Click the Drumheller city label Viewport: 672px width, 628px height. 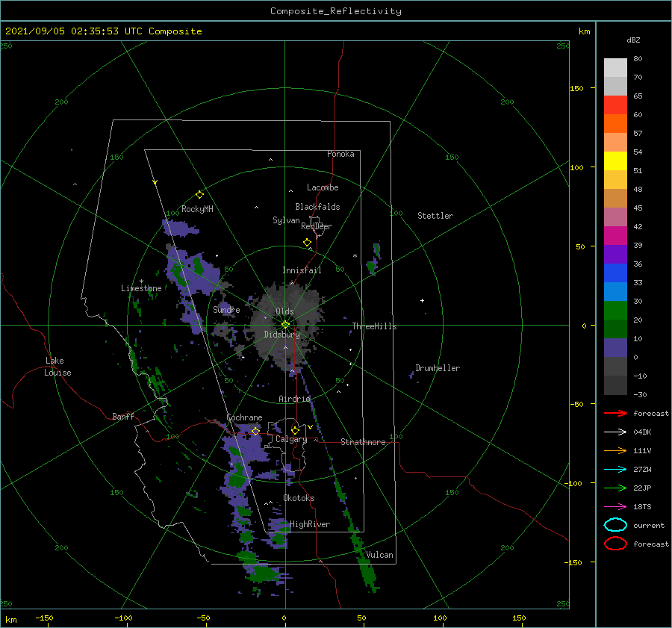438,368
